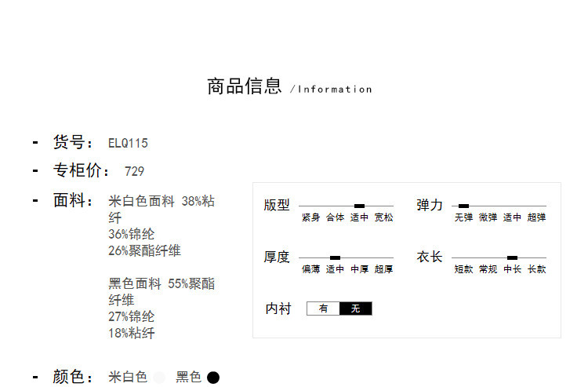Choose 紧身 on the 版型 scale
The height and width of the screenshot is (387, 588).
(x=310, y=217)
